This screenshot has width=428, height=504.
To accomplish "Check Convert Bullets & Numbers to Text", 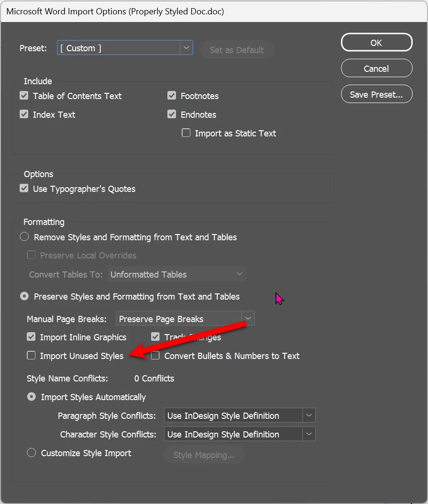I will point(155,356).
